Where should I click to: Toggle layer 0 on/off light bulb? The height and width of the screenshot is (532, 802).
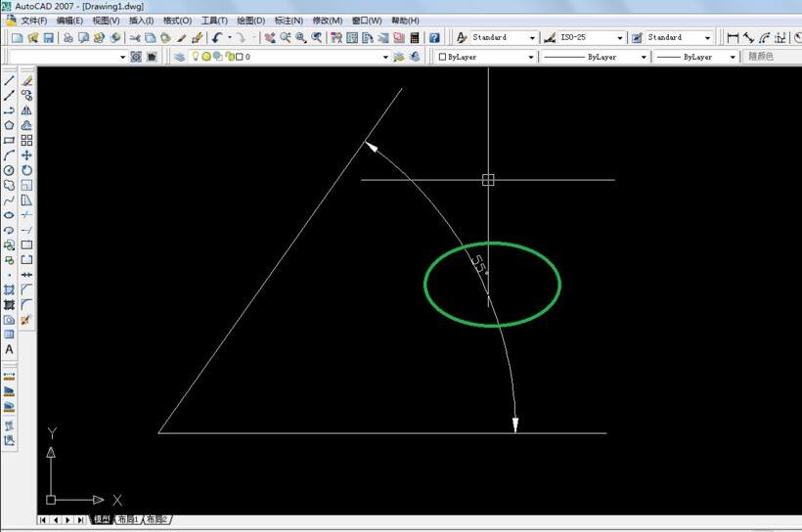click(196, 57)
